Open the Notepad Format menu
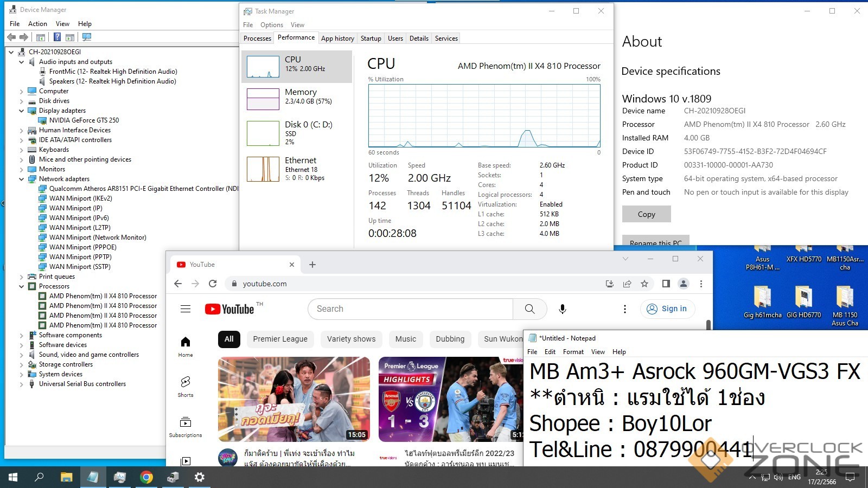868x488 pixels. [573, 352]
